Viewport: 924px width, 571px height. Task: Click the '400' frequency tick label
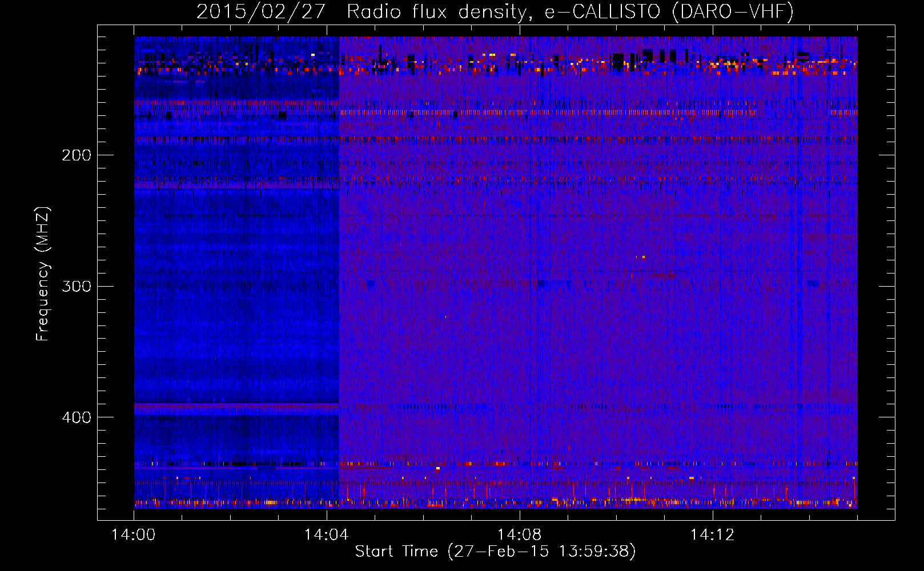point(77,417)
